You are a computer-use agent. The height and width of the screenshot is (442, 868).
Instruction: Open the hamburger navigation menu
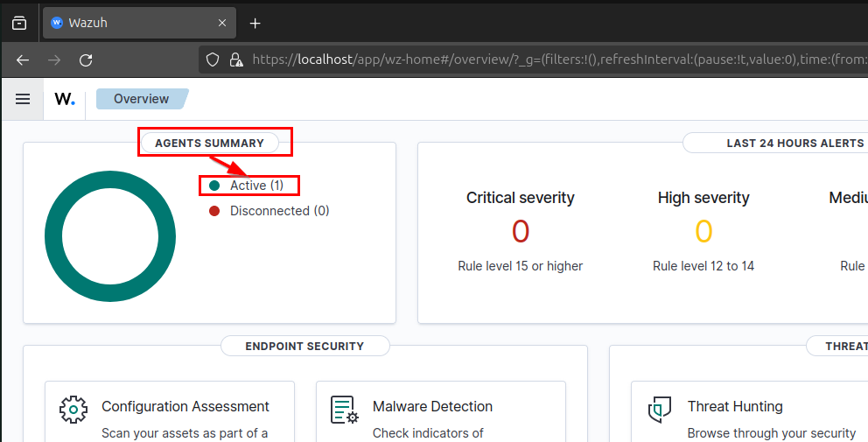coord(23,99)
